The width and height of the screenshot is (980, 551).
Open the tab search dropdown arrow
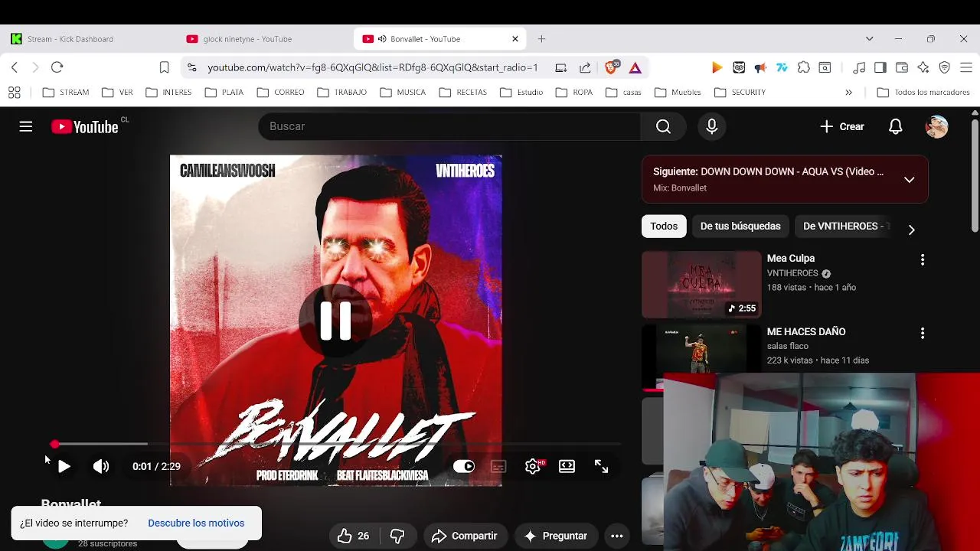coord(869,39)
